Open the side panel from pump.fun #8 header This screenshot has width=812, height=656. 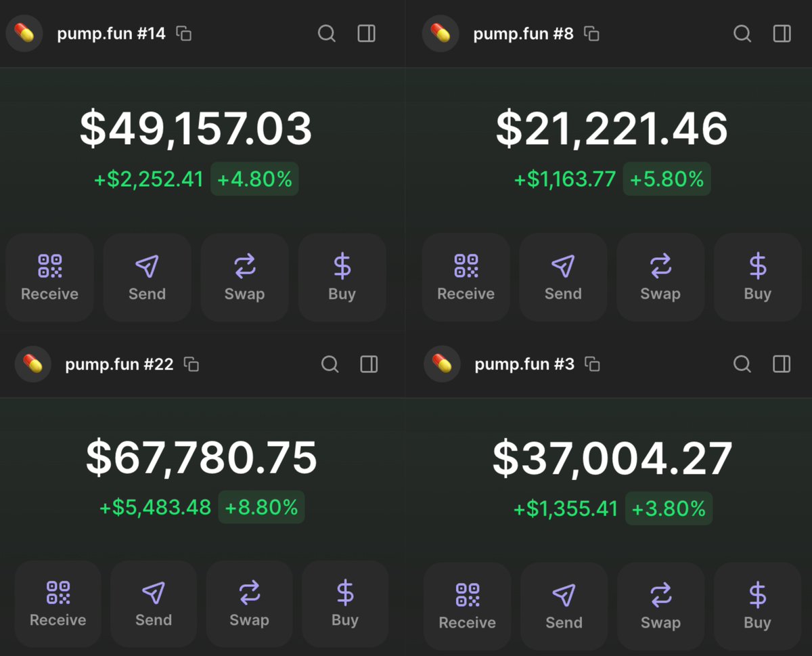click(782, 33)
